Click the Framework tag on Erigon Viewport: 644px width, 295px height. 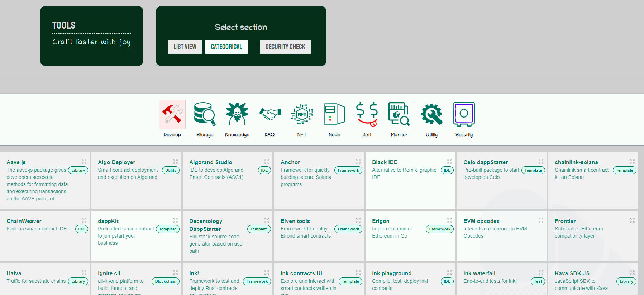(440, 229)
